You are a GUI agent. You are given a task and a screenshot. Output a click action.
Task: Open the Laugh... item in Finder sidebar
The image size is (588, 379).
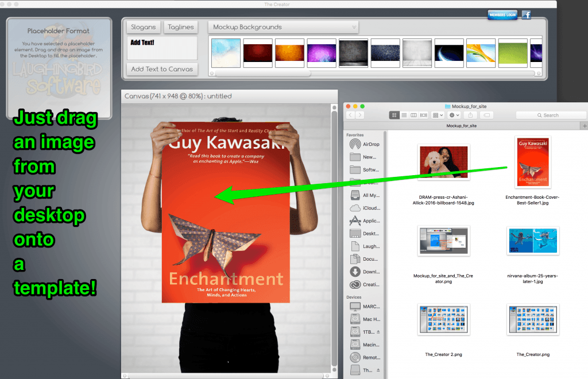tap(365, 246)
